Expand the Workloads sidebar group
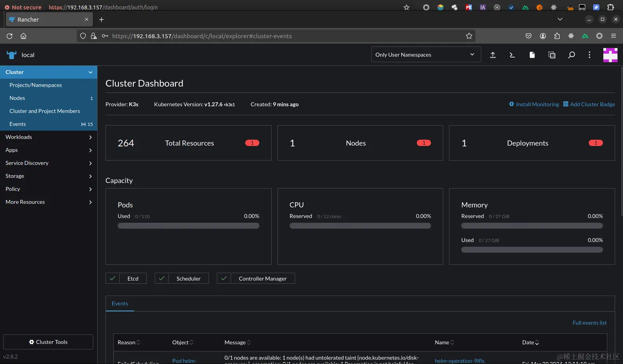The height and width of the screenshot is (364, 623). [91, 137]
